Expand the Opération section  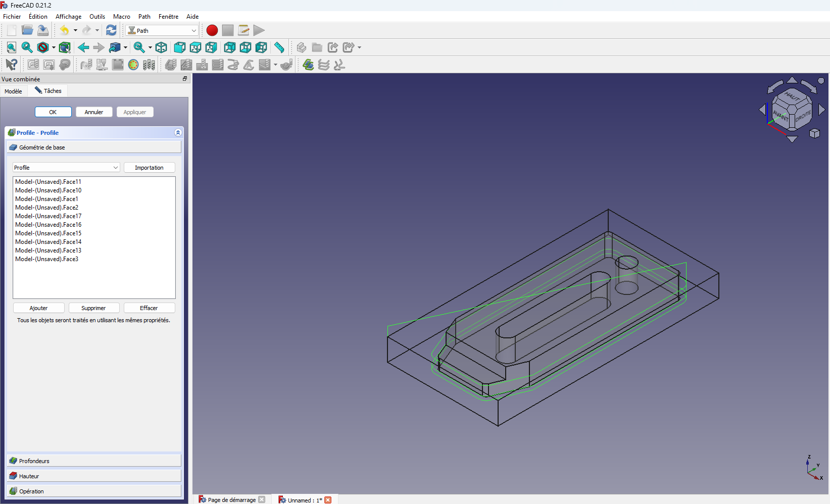[x=94, y=491]
